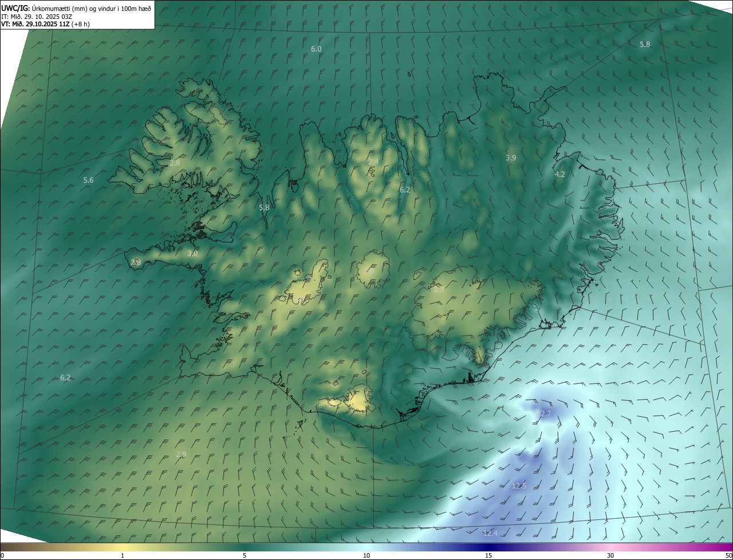The height and width of the screenshot is (560, 733).
Task: Click the 1 tick on the color scale
Action: click(123, 555)
